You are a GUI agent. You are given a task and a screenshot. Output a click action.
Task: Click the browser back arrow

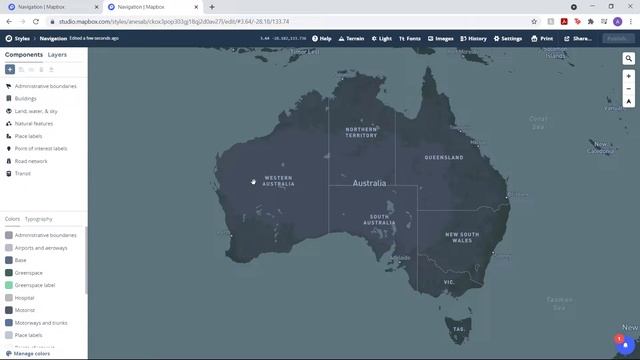click(x=9, y=22)
